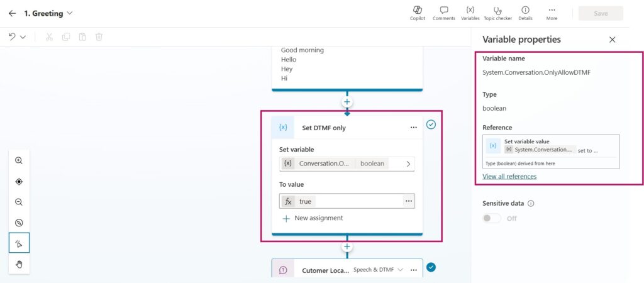
Task: Click the zoom in canvas icon
Action: click(x=19, y=161)
